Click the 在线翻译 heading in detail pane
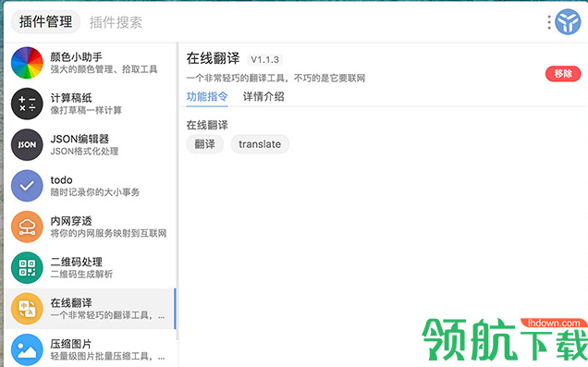This screenshot has width=588, height=367. (x=213, y=58)
